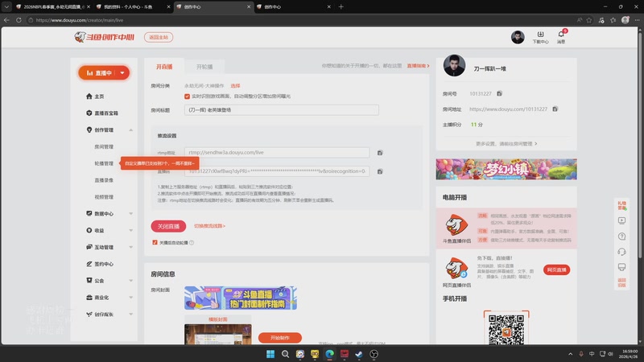Open taskbar search icon
Screen dimensions: 644x362
pos(285,354)
